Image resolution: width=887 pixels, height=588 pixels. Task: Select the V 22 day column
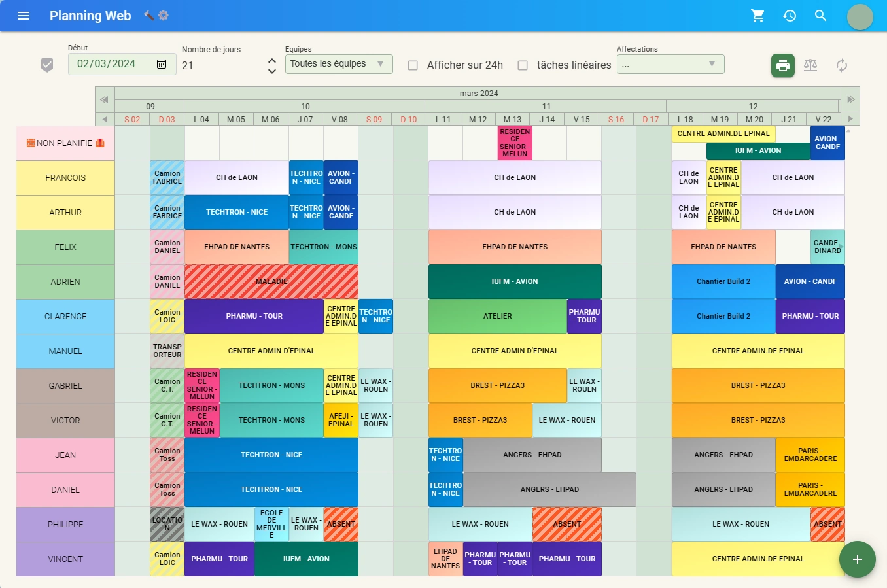824,120
